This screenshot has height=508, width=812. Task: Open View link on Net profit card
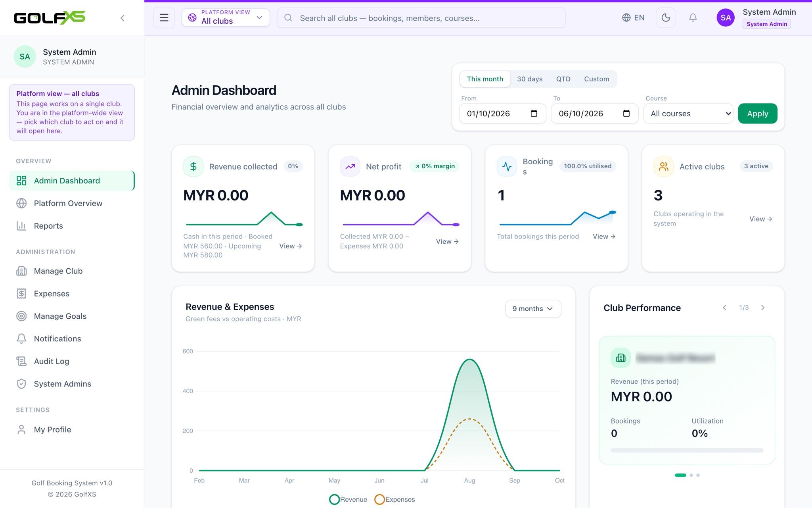[447, 241]
